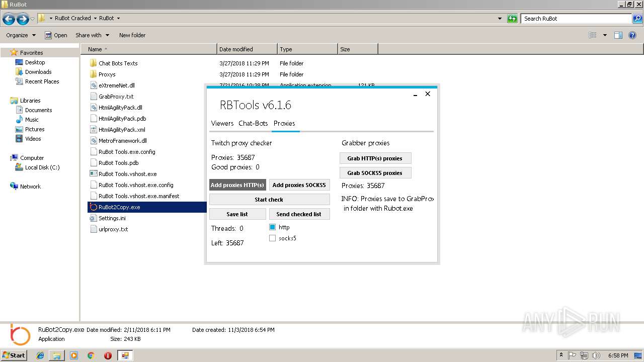Expand the RuBot breadcrumb arrow
This screenshot has width=644, height=362.
click(x=118, y=18)
